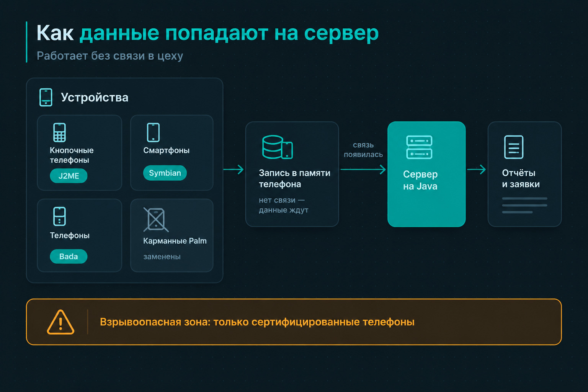This screenshot has height=392, width=588.
Task: Click the 'нет связи — данные ждут' note
Action: (x=284, y=205)
